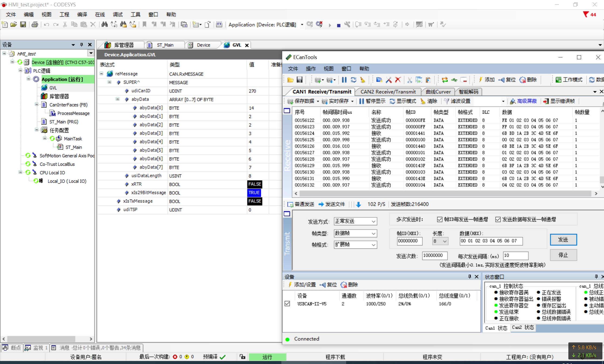Click 清除 to clear received frames
Screen dimensions: 604x364
(x=429, y=101)
